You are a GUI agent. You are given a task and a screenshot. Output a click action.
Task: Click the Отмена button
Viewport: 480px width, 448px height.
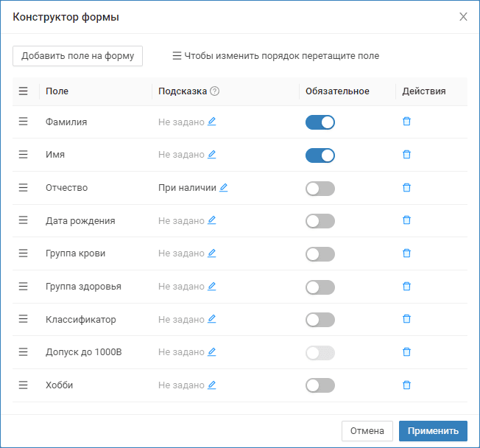(x=367, y=431)
